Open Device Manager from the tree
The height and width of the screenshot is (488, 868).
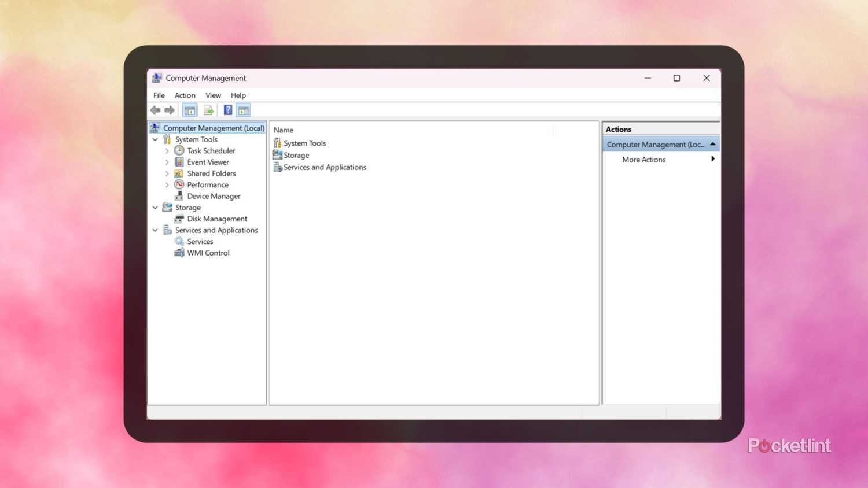(213, 196)
